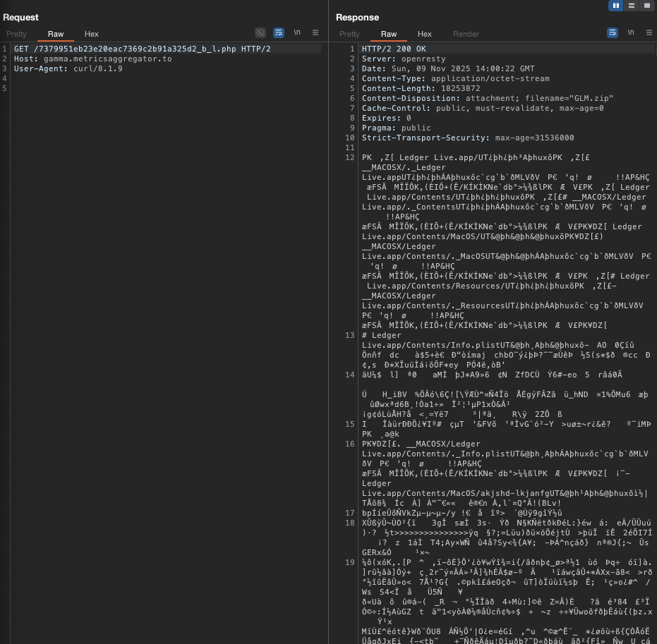Open the Request Hex tab
The image size is (657, 644).
91,34
